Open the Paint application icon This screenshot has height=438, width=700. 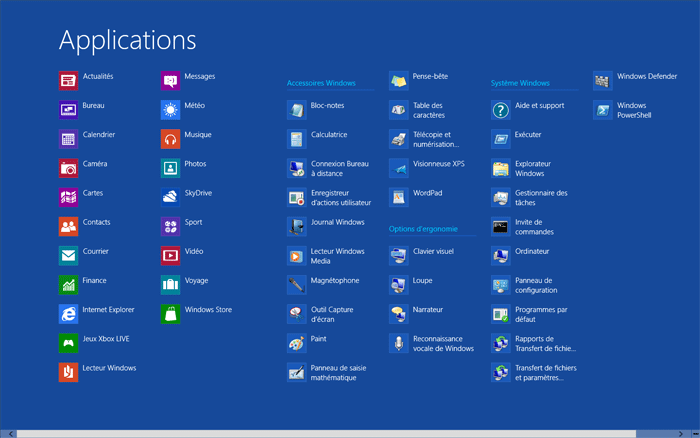pos(296,343)
